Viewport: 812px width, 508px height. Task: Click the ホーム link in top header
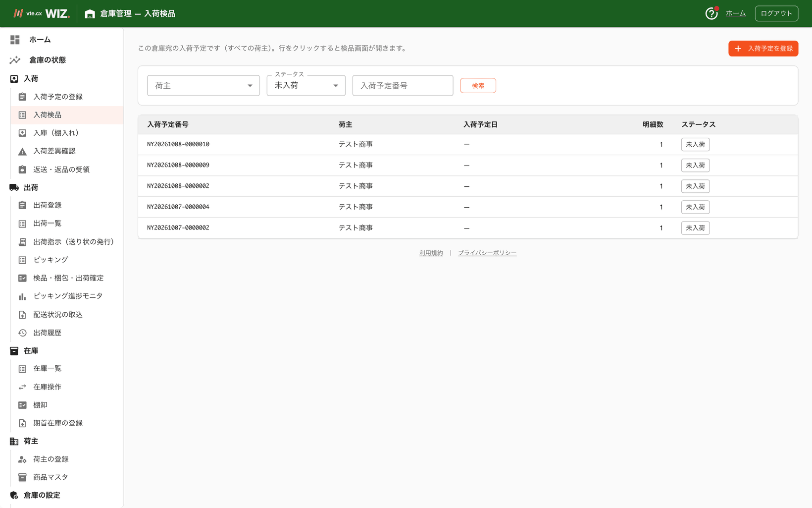pyautogui.click(x=735, y=13)
